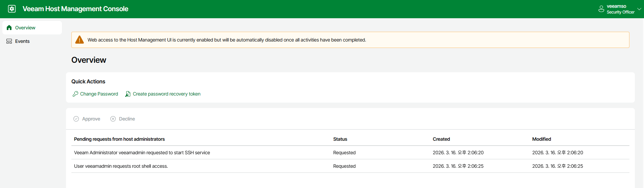Open the Events sidebar item
This screenshot has width=644, height=188.
click(32, 41)
